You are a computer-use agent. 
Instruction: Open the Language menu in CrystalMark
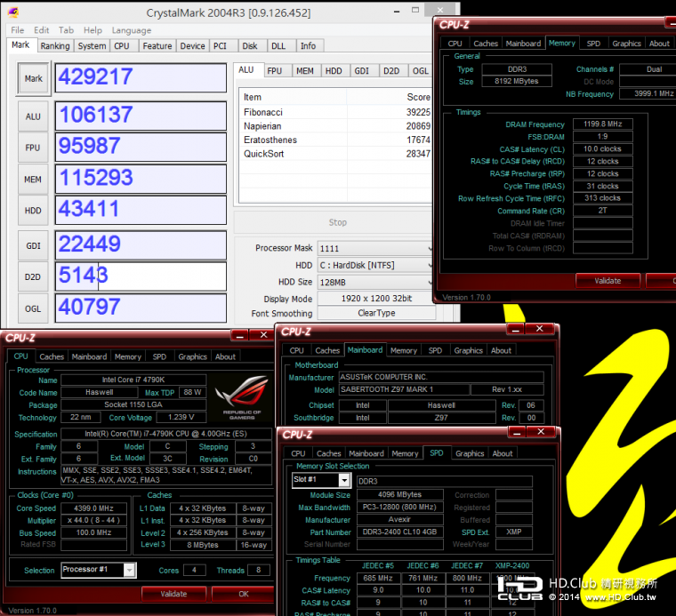coord(132,30)
